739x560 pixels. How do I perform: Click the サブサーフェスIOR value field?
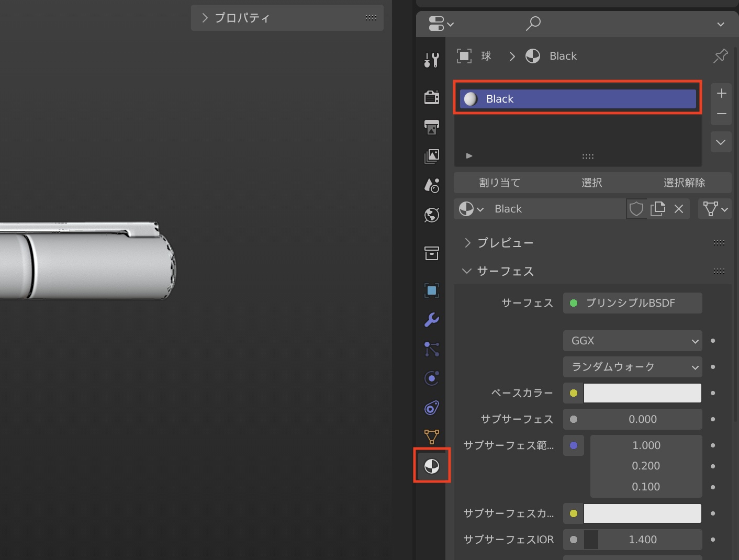(x=642, y=540)
